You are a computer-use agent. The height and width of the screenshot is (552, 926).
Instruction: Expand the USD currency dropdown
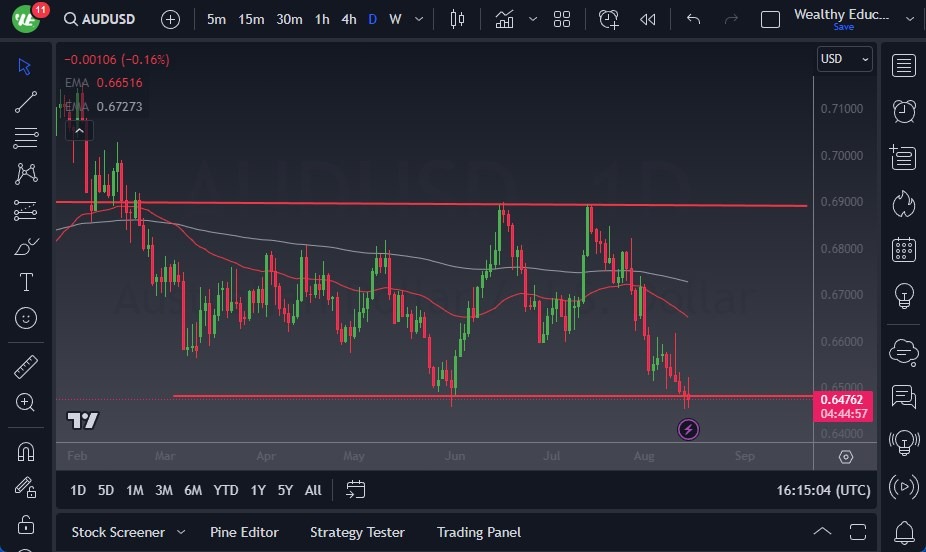pyautogui.click(x=844, y=59)
